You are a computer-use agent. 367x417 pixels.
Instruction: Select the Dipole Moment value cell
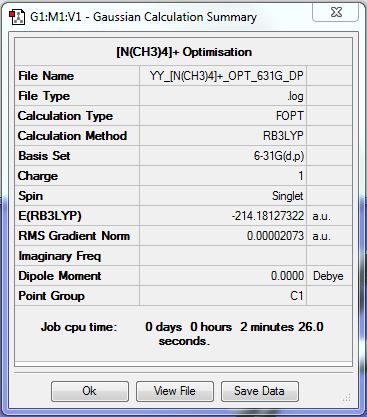click(223, 276)
